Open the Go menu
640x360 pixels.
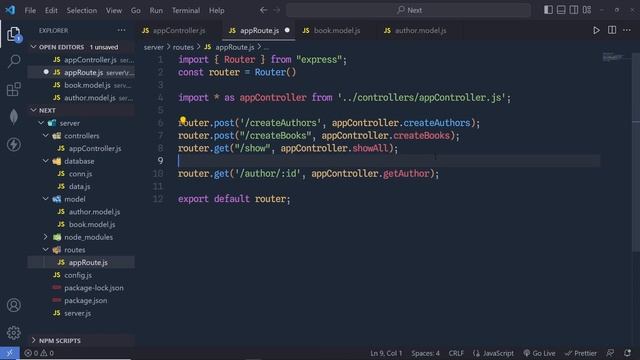click(x=136, y=10)
